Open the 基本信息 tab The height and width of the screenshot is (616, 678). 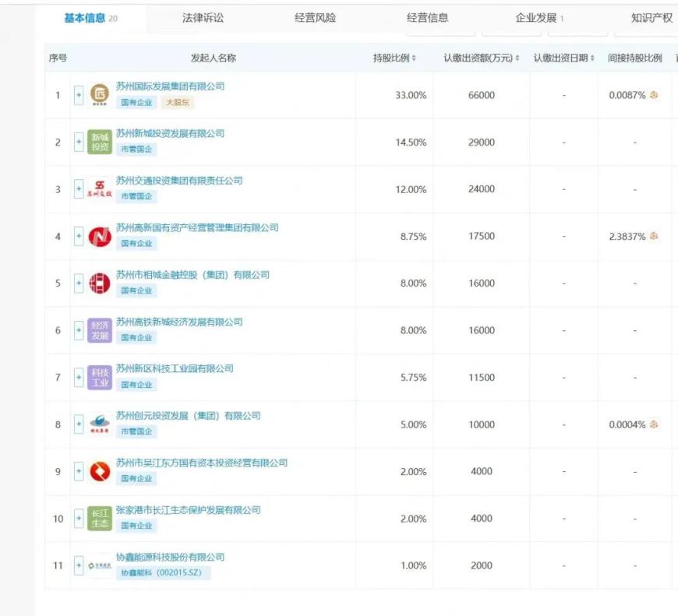[91, 18]
